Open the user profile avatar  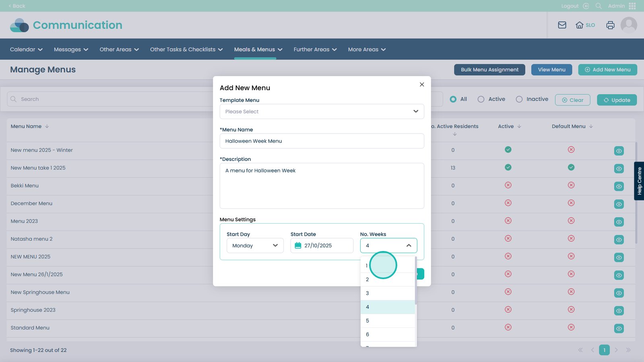(x=629, y=25)
